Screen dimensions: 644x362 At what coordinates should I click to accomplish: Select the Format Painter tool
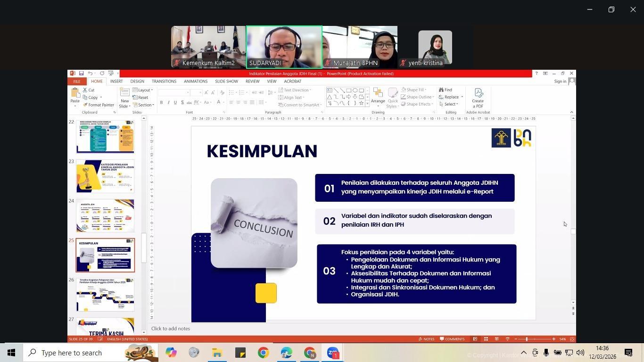point(99,105)
